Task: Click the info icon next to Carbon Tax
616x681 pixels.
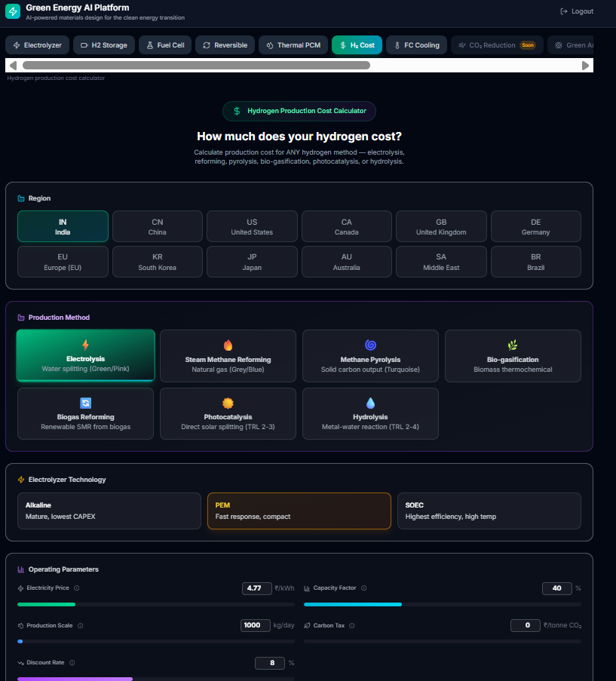Action: click(352, 626)
